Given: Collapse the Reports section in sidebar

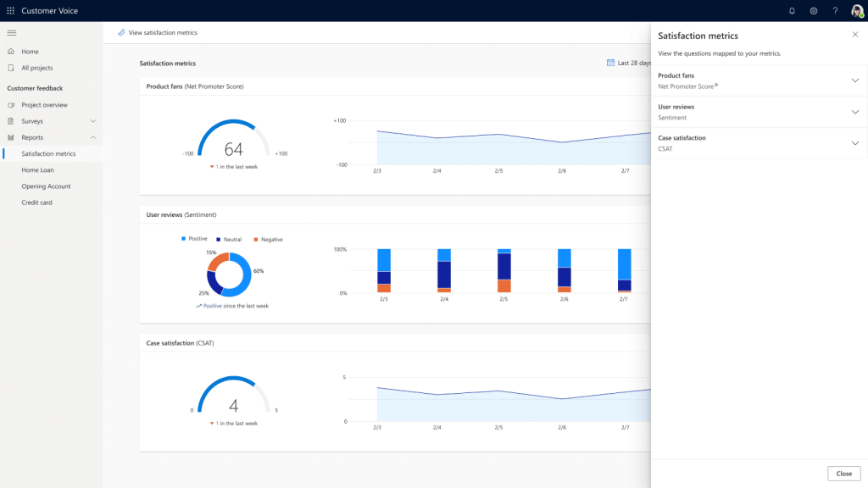Looking at the screenshot, I should (x=93, y=137).
